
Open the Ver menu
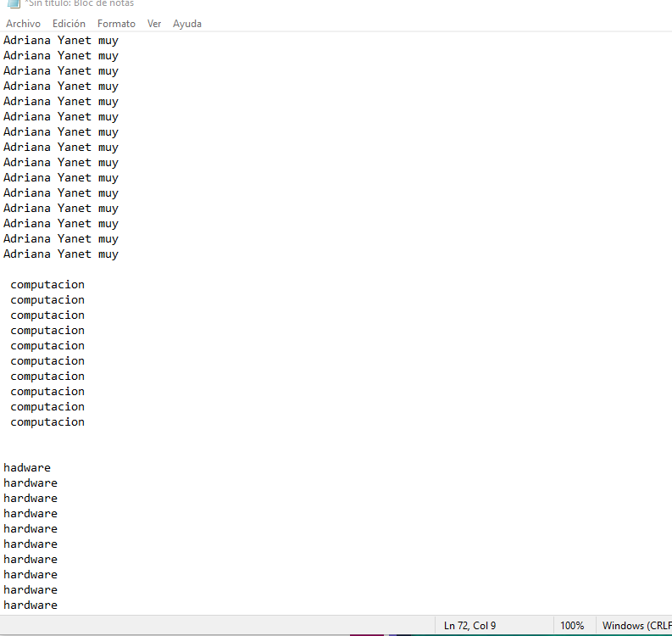point(154,24)
